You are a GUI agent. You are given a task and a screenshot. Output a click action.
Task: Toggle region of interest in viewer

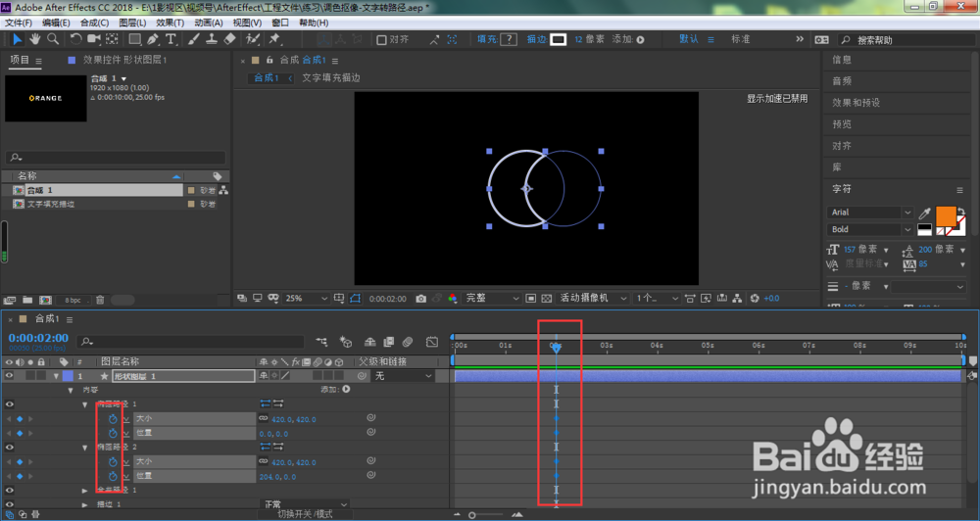pos(530,299)
